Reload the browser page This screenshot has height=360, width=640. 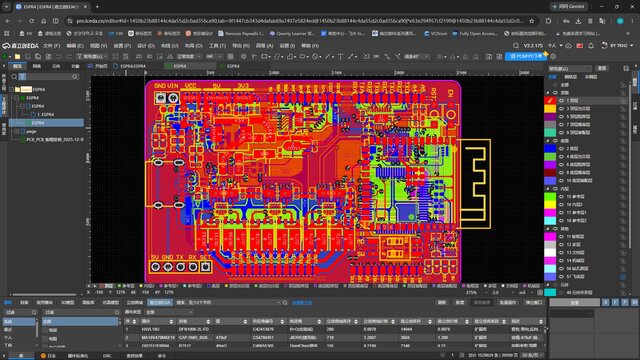pos(31,21)
